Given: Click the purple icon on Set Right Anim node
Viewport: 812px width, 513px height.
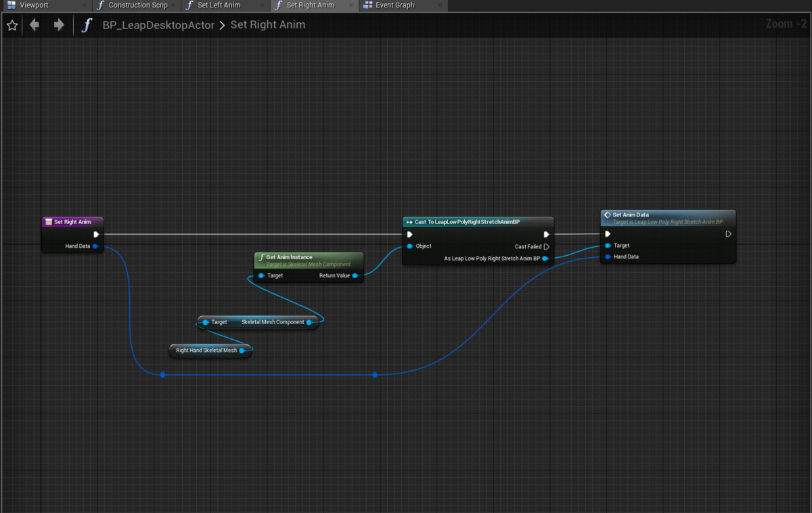Looking at the screenshot, I should (48, 222).
